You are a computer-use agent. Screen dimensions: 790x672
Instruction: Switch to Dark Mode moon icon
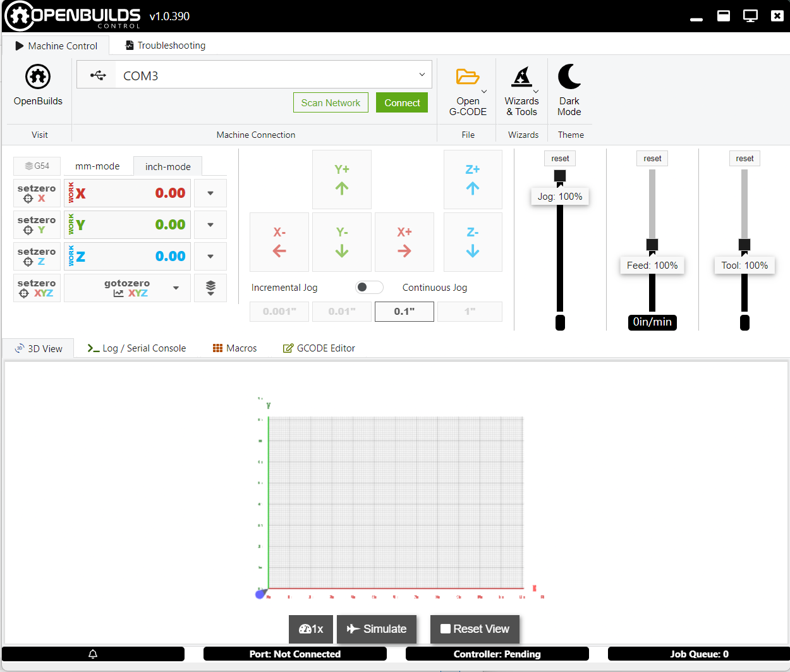coord(569,76)
